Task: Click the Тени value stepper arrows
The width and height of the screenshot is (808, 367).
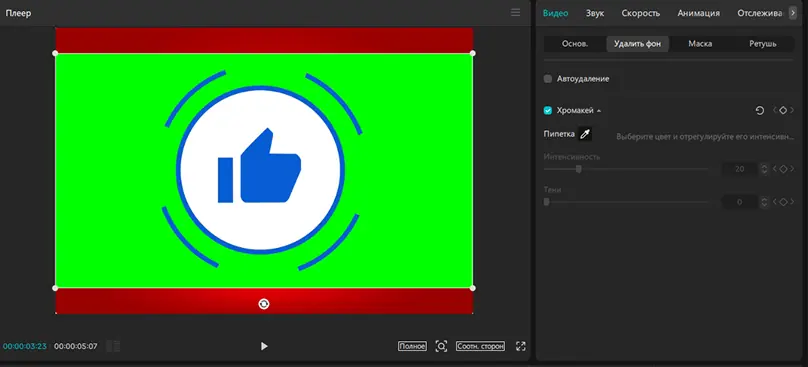Action: [764, 202]
